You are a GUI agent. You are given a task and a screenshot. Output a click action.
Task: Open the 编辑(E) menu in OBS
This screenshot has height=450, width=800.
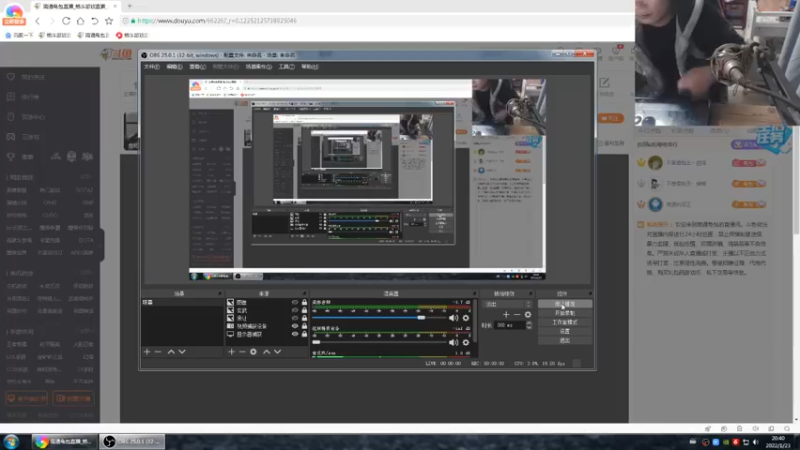pos(174,67)
